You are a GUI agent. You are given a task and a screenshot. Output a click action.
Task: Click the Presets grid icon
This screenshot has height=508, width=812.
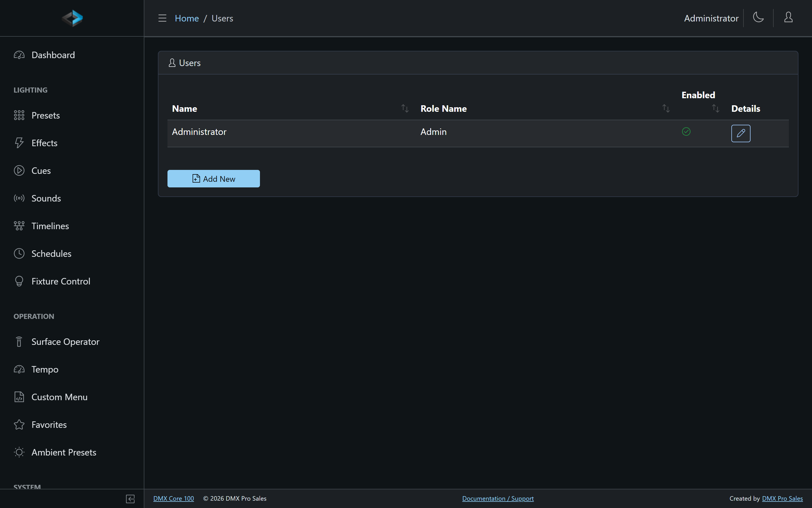(x=19, y=115)
